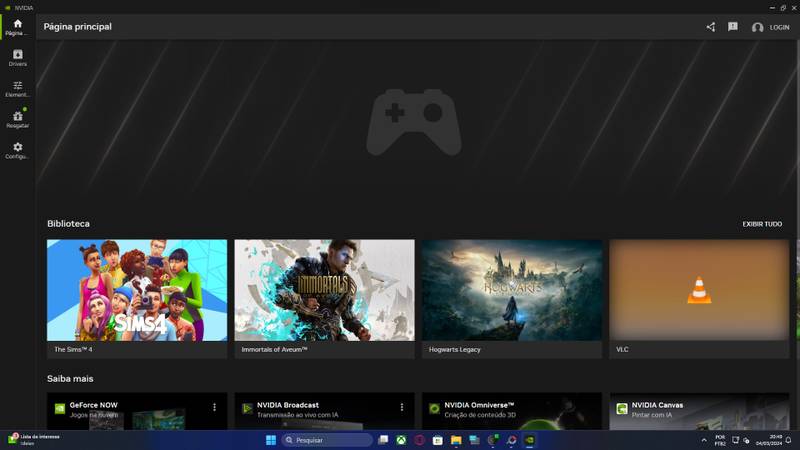
Task: Click the 'The Sims™ 4' title label
Action: pos(73,349)
